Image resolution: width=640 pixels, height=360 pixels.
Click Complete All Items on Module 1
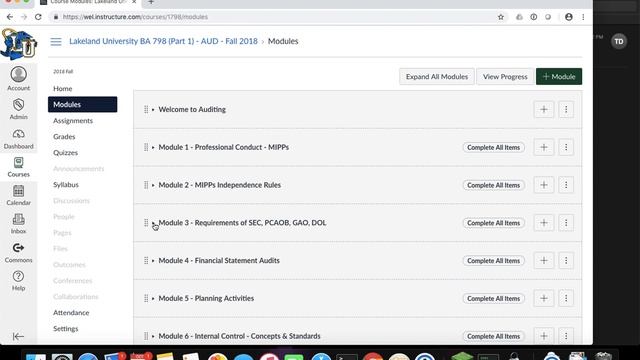pyautogui.click(x=493, y=147)
